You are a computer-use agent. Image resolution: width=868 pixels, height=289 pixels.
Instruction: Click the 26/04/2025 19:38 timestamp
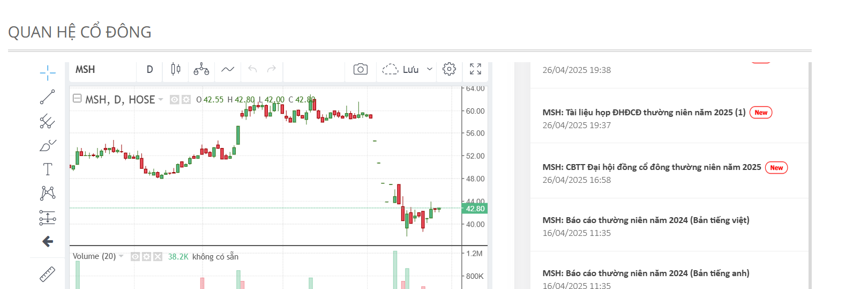pyautogui.click(x=577, y=70)
